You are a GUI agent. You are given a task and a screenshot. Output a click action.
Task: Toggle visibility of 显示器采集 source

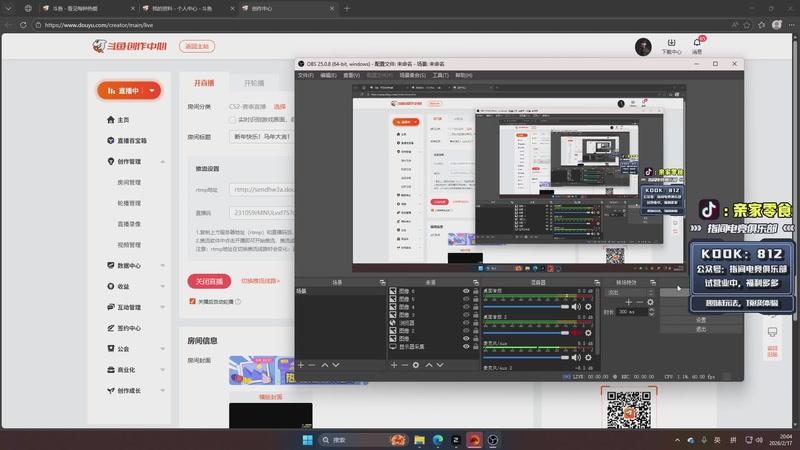(x=466, y=346)
